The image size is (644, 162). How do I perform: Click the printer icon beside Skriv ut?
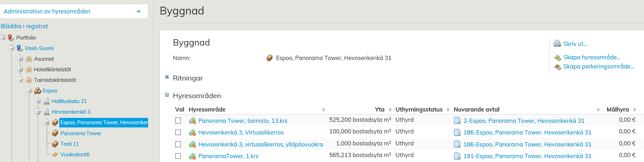point(557,44)
